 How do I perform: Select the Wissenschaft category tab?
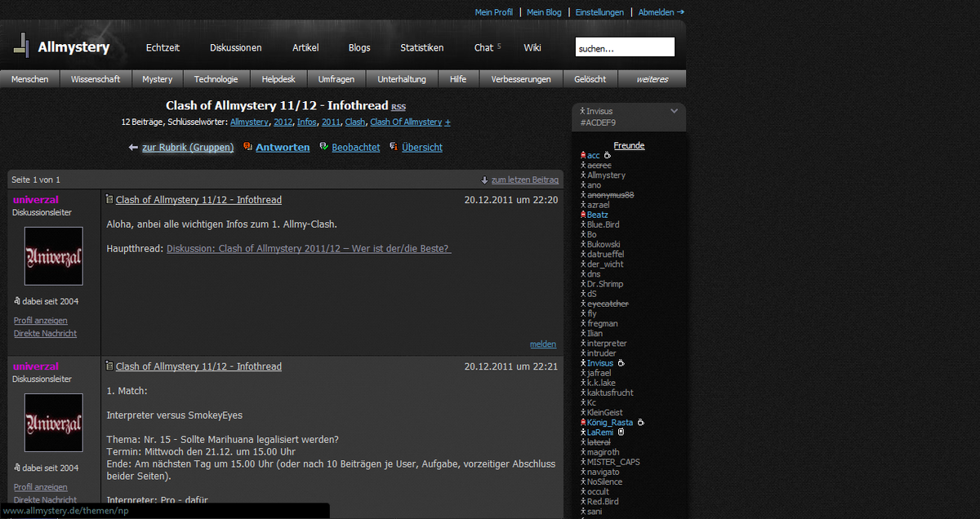(96, 79)
